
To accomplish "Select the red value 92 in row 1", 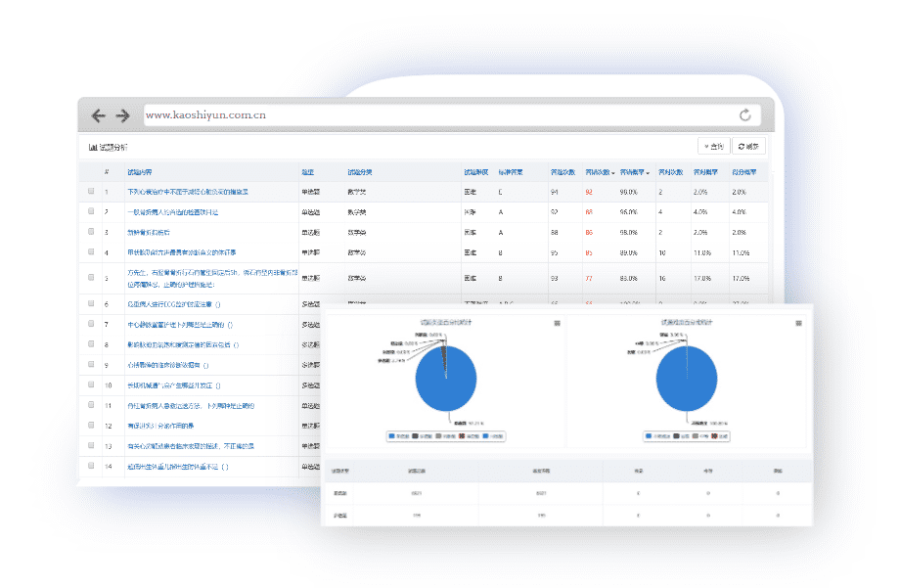I will [588, 193].
